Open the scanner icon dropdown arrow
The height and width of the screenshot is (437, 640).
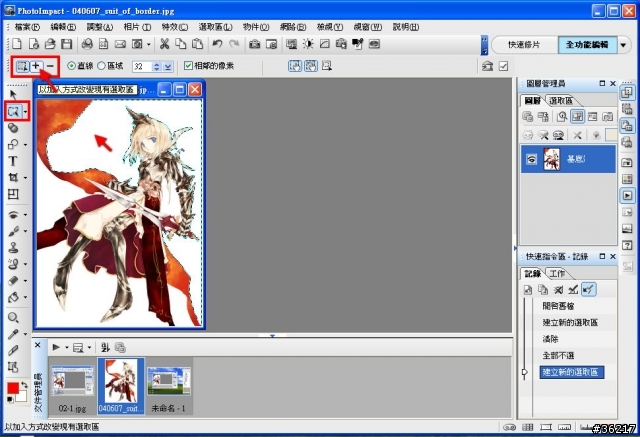pos(149,44)
